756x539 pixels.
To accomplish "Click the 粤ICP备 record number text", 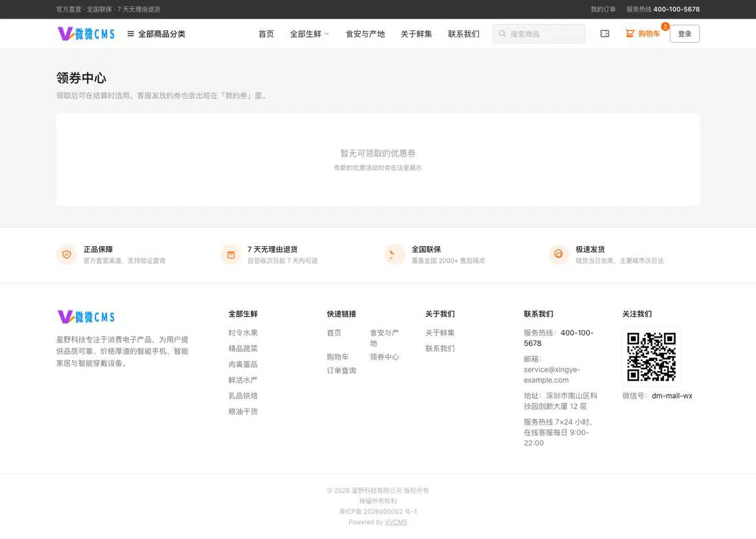I will click(378, 511).
